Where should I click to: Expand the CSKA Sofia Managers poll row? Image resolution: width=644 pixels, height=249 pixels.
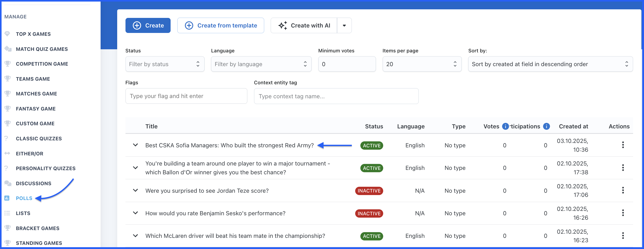pyautogui.click(x=135, y=145)
